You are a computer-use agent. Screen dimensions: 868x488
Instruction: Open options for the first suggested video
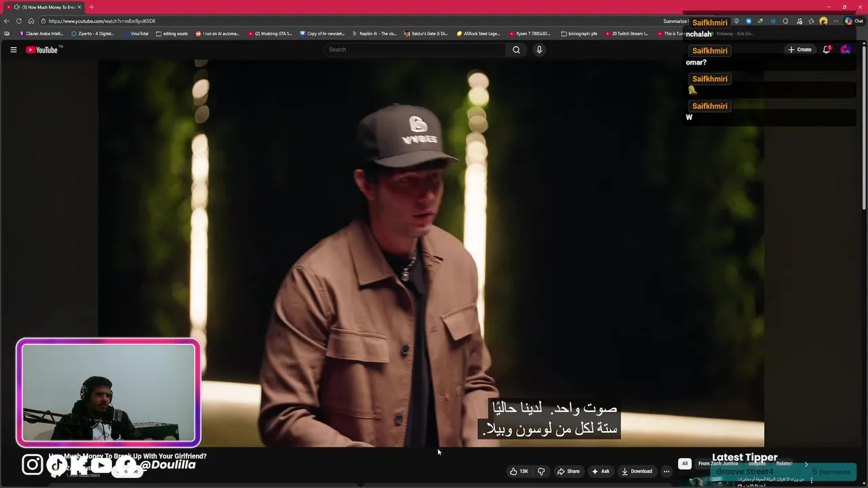[x=811, y=480]
